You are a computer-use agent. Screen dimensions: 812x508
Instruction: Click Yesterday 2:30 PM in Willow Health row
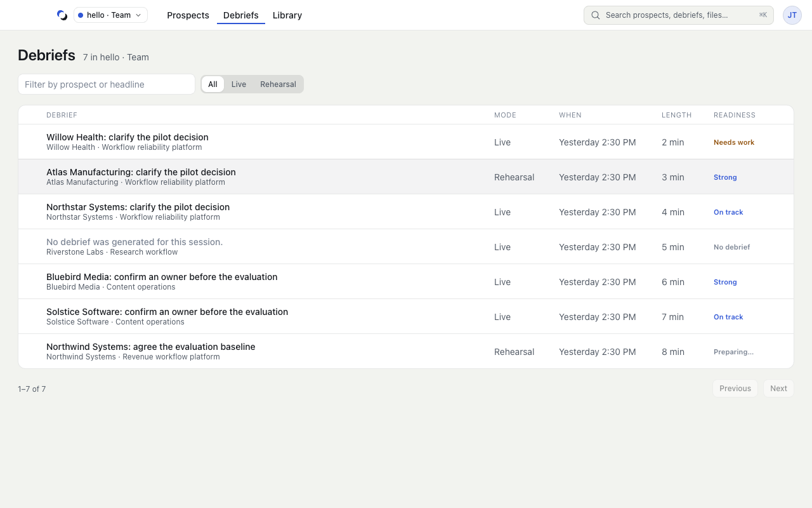click(x=598, y=142)
